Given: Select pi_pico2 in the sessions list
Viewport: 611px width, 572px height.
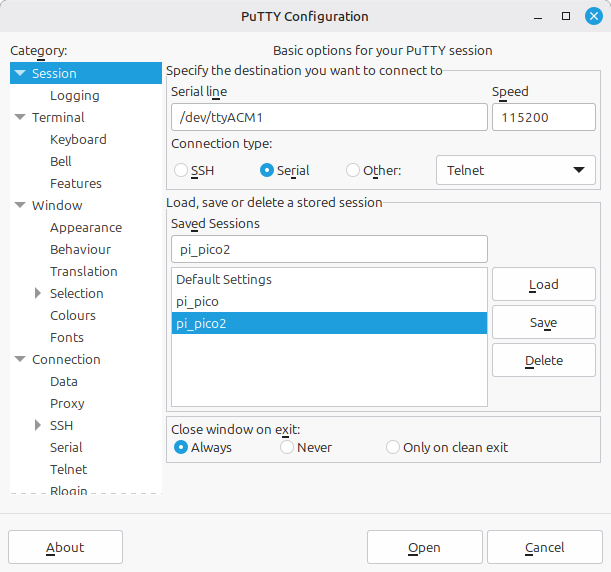Looking at the screenshot, I should pos(329,323).
